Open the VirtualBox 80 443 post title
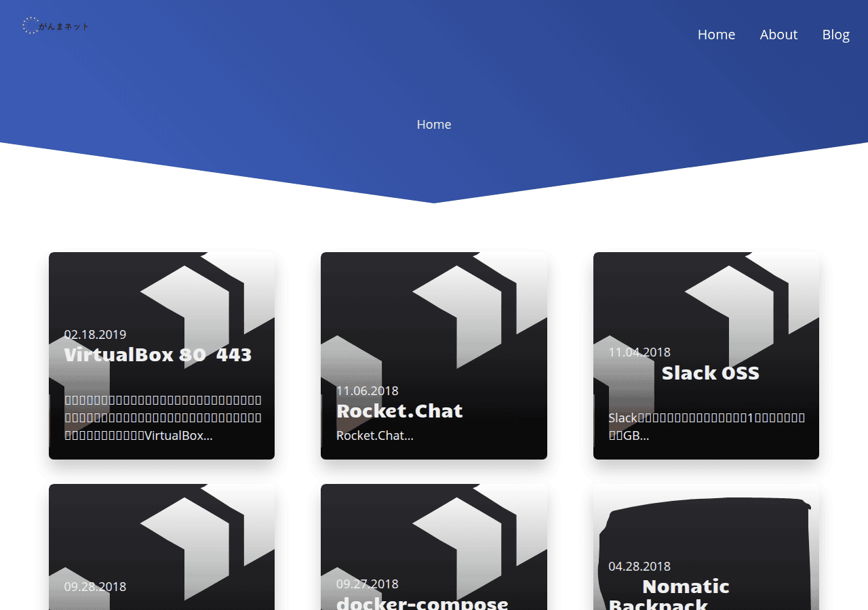 [158, 354]
